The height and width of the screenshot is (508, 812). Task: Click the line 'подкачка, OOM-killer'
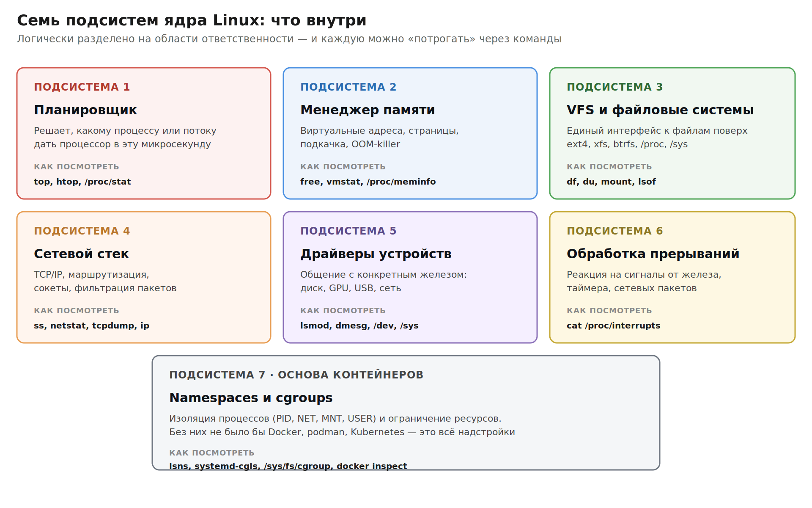pyautogui.click(x=350, y=144)
